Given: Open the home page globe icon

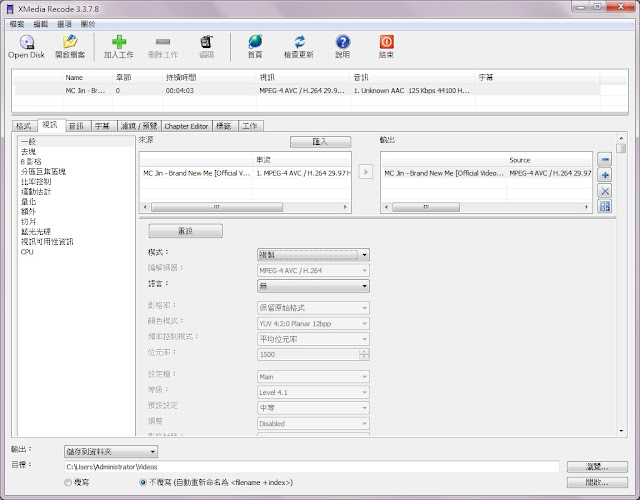Looking at the screenshot, I should click(x=255, y=42).
